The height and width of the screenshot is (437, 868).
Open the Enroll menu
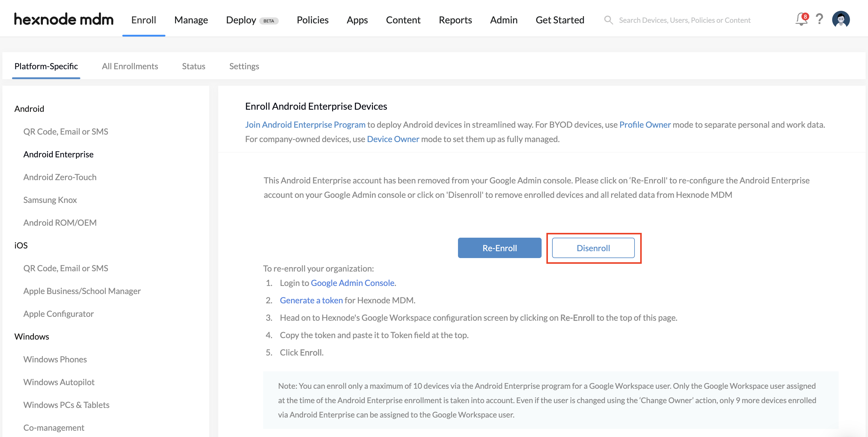pos(144,20)
